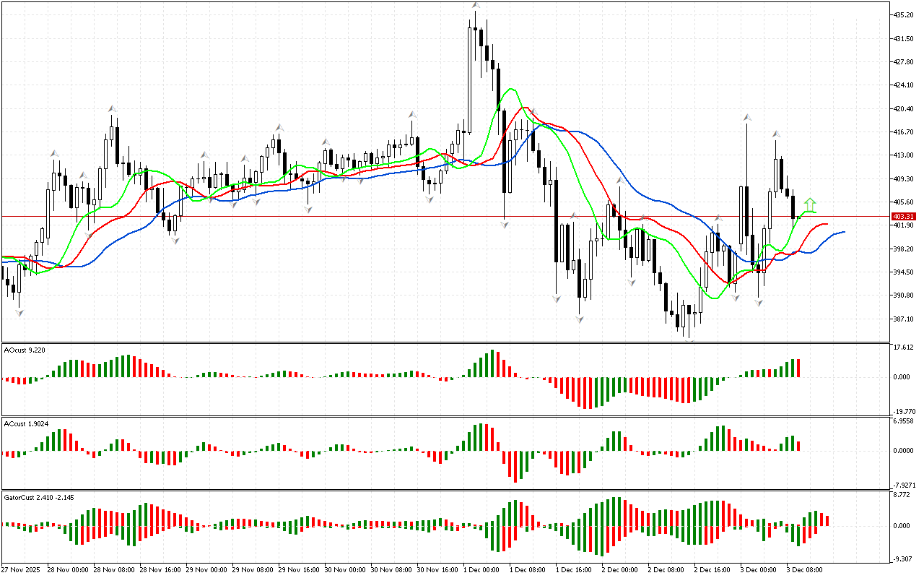Select the fractal arrow above the highest chart peak

pos(476,6)
